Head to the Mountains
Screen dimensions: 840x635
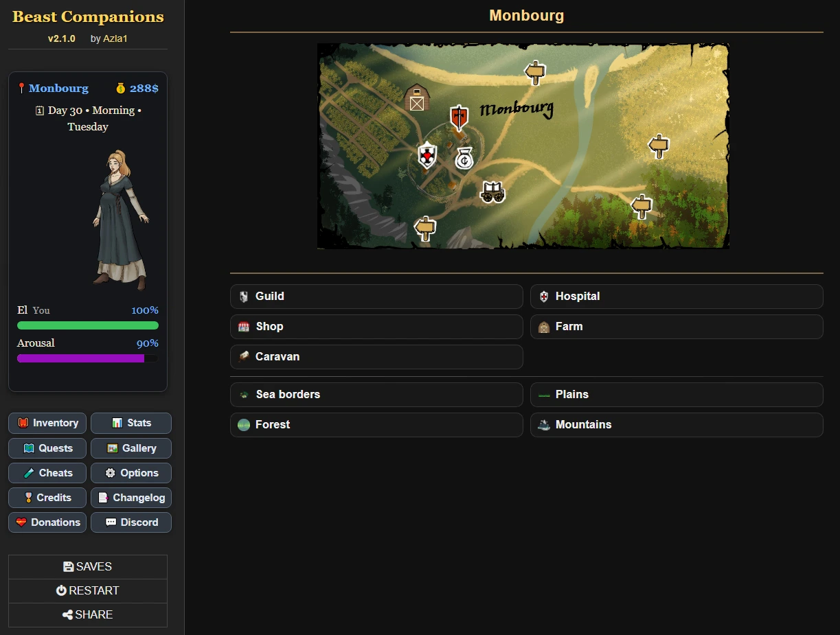(x=677, y=425)
